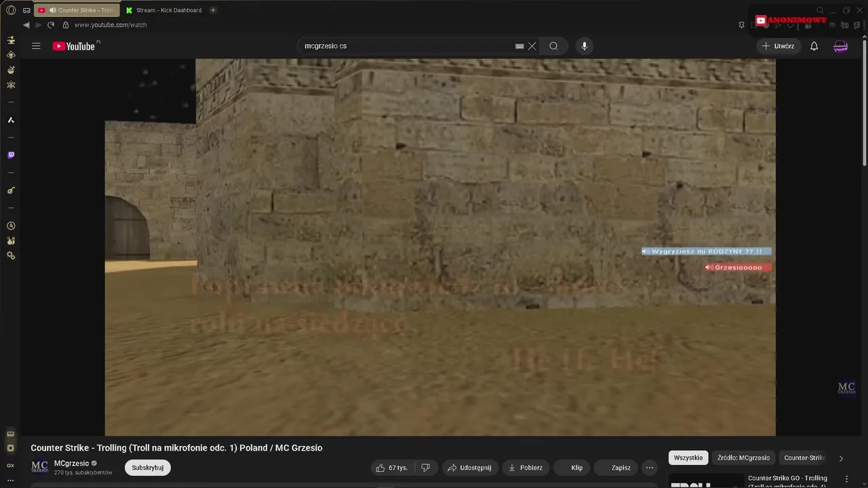Open options for the Counter Strike GO suggestion
Viewport: 868px width, 488px height.
point(846,479)
